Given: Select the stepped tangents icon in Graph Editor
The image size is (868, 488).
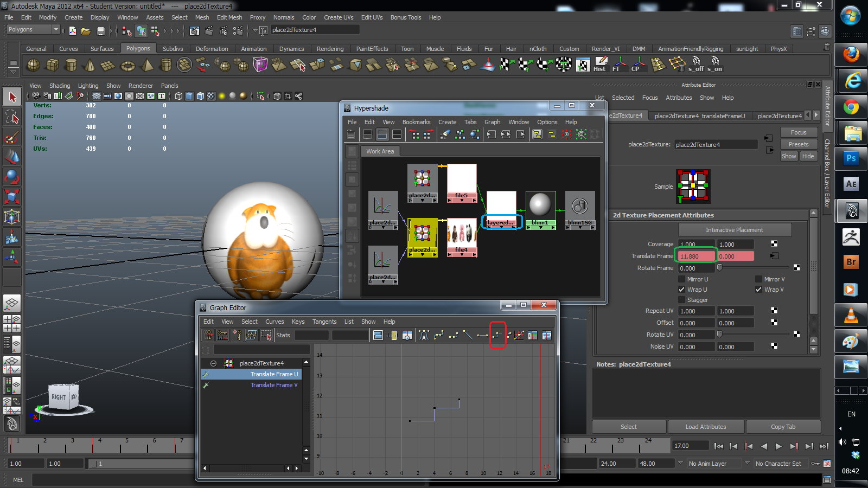Looking at the screenshot, I should point(497,335).
